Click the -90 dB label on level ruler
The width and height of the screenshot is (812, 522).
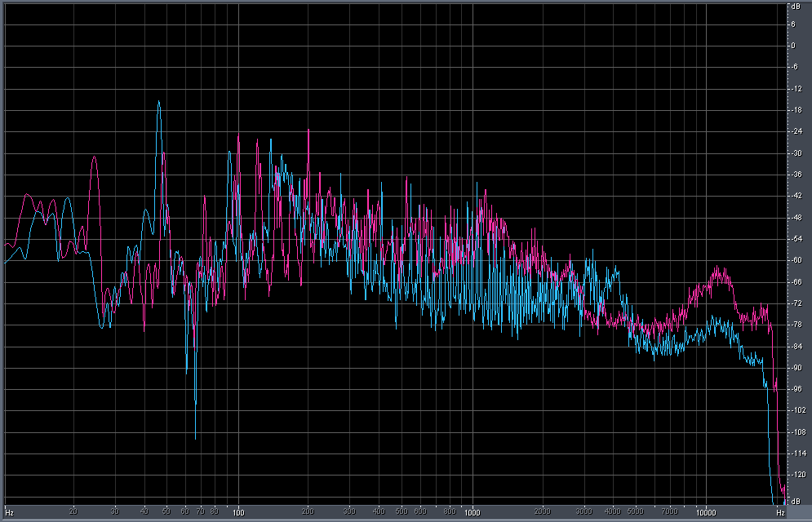(x=792, y=368)
